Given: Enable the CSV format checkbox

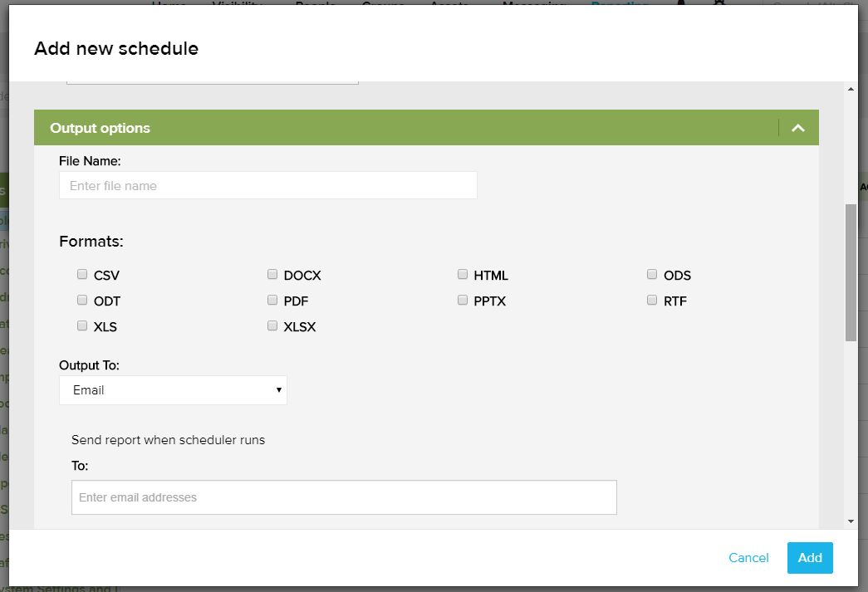Looking at the screenshot, I should pos(82,275).
